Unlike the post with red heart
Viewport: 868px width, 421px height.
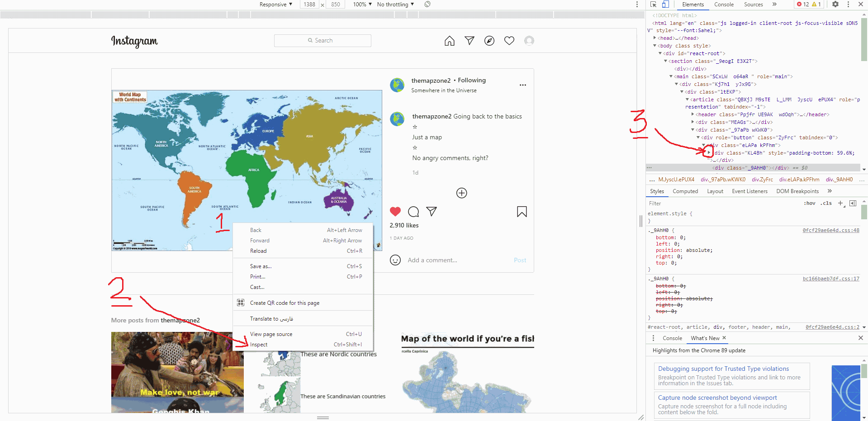point(395,211)
